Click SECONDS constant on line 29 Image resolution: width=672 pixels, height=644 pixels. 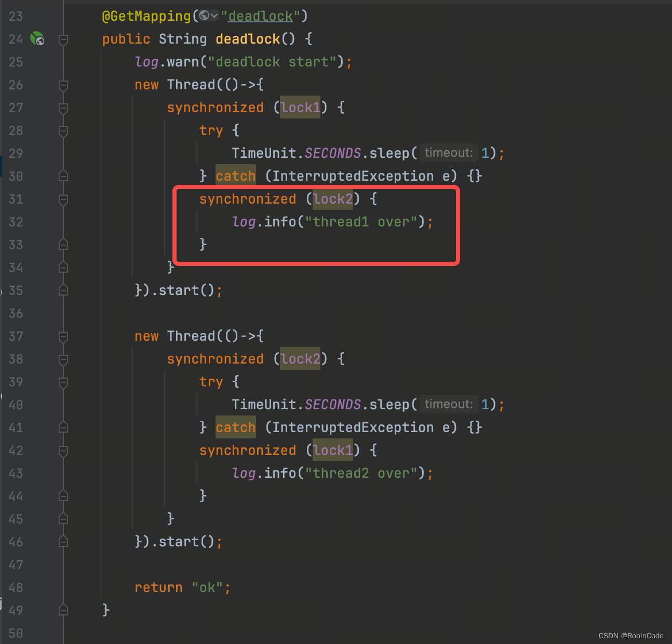pos(333,153)
